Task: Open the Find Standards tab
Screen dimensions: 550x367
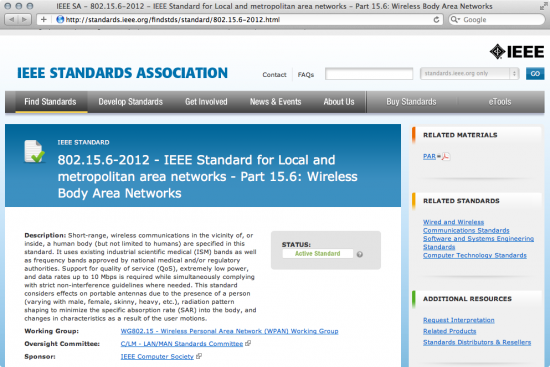Action: point(50,102)
